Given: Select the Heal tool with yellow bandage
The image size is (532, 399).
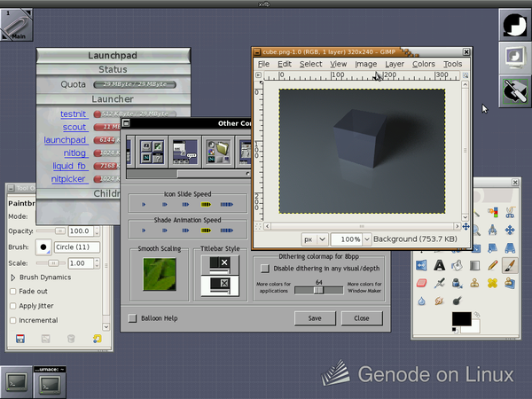Looking at the screenshot, I should tap(492, 283).
